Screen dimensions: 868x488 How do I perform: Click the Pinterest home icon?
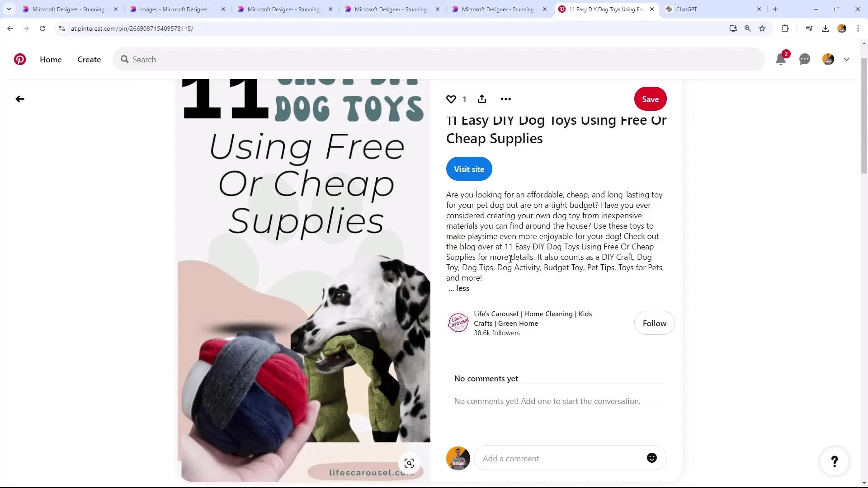point(20,59)
